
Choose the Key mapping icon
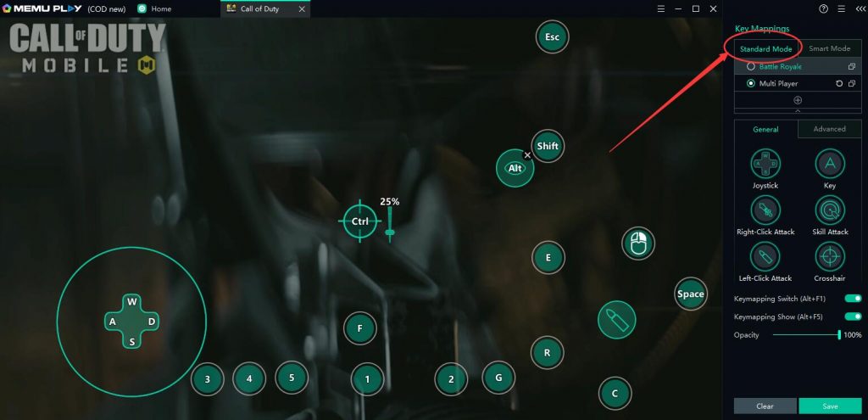tap(829, 163)
